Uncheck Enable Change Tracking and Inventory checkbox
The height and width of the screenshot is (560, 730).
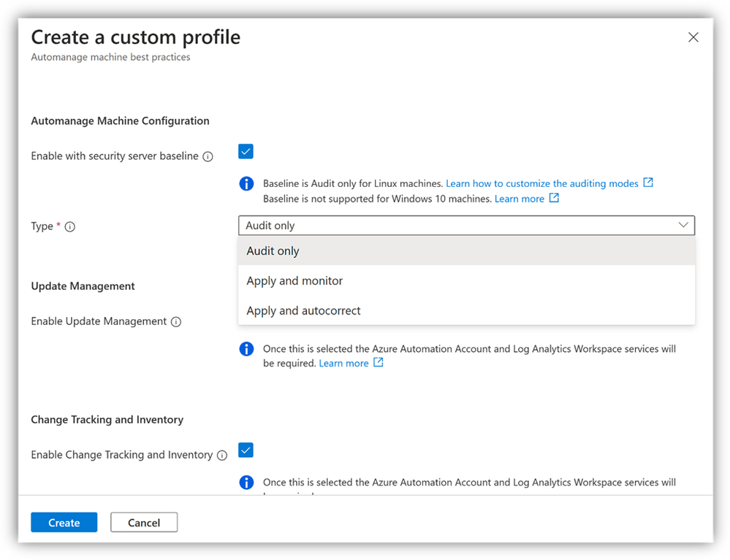[246, 450]
